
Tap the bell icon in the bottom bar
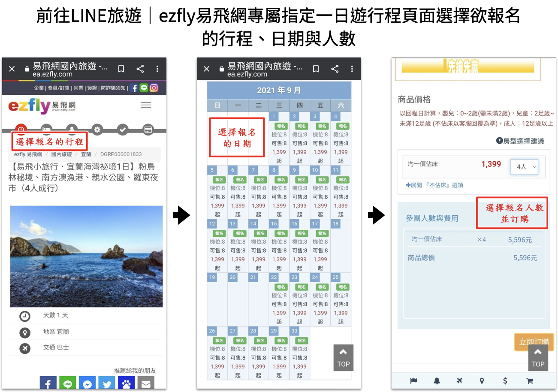437,381
